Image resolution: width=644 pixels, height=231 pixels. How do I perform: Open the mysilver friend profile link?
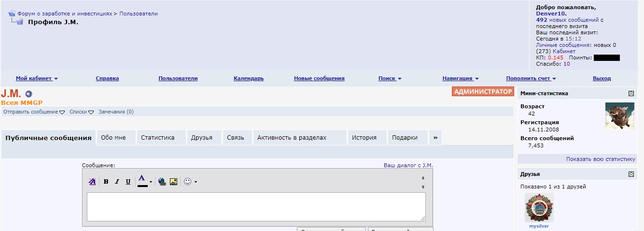pyautogui.click(x=539, y=226)
